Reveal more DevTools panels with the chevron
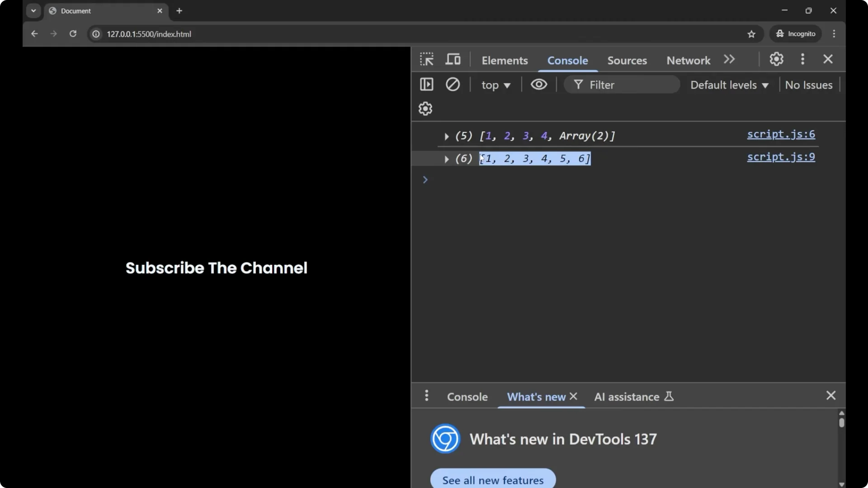 pyautogui.click(x=729, y=59)
